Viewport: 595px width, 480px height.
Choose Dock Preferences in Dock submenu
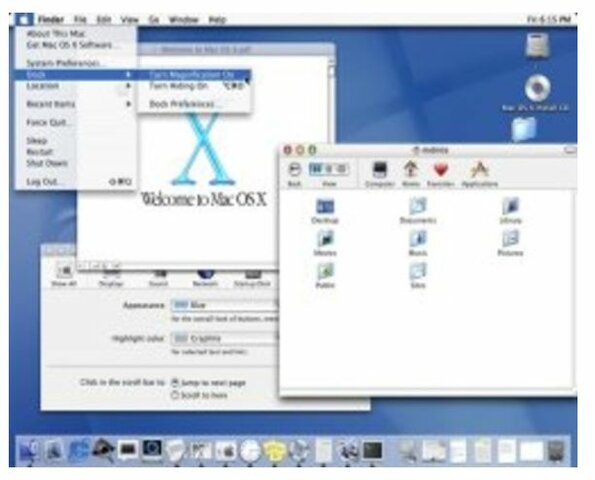click(194, 104)
